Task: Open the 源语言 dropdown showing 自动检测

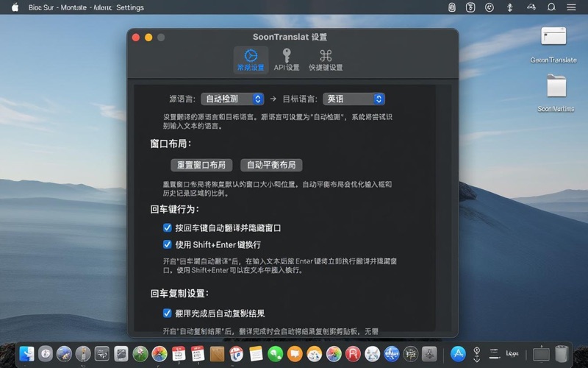Action: click(x=232, y=99)
